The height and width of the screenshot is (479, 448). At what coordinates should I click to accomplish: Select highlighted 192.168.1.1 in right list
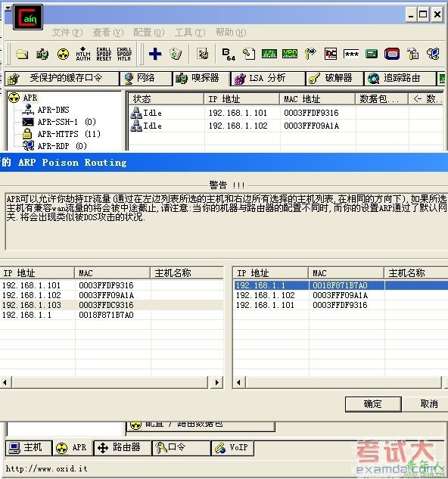[x=341, y=285]
